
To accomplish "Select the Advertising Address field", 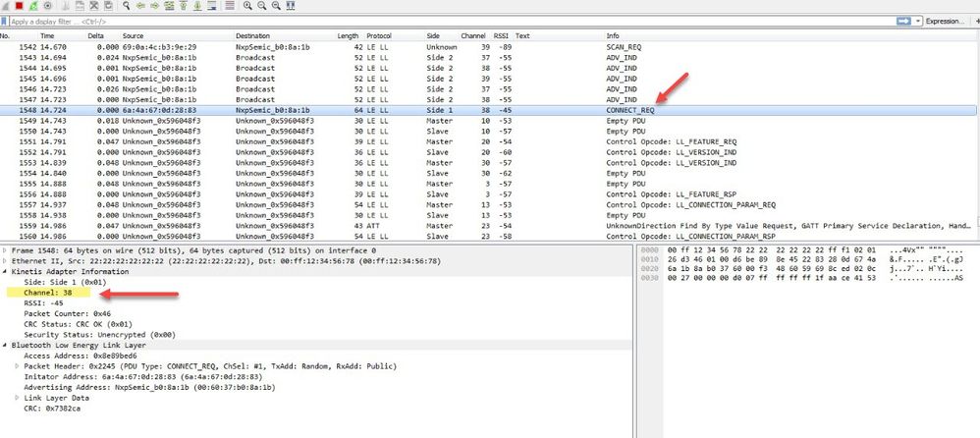I will click(x=148, y=387).
